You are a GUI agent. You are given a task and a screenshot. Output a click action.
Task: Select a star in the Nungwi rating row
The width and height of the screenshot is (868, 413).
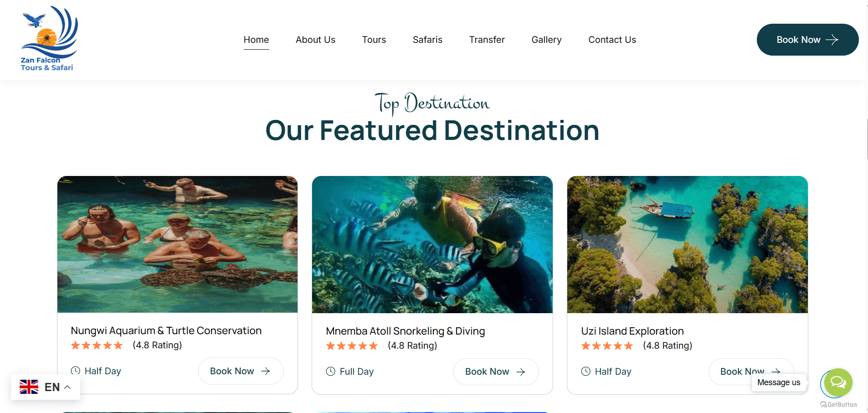click(x=97, y=345)
